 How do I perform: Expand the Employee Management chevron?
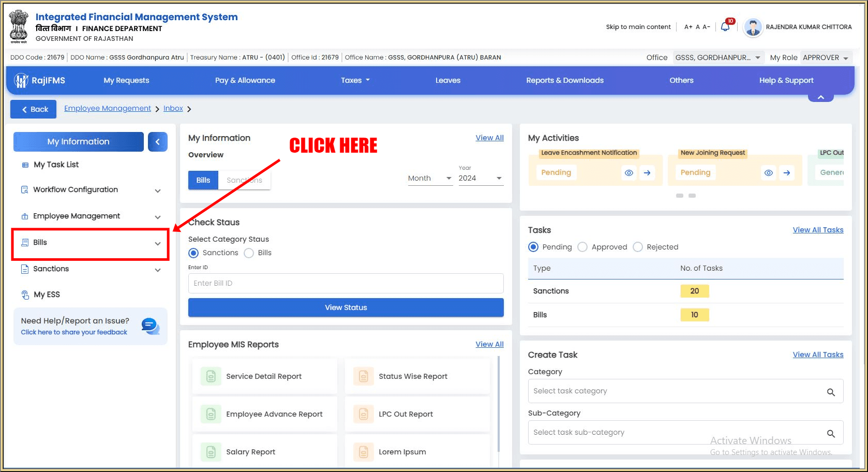coord(158,217)
